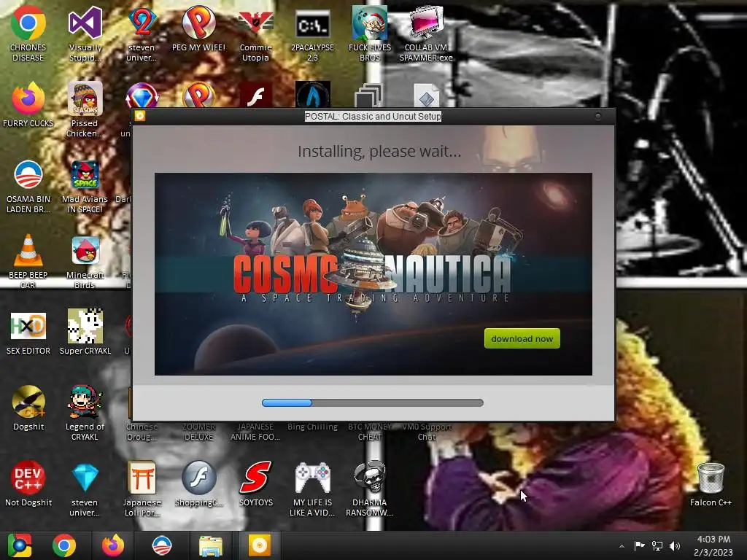Click the Chinese Droug icon label

[142, 432]
